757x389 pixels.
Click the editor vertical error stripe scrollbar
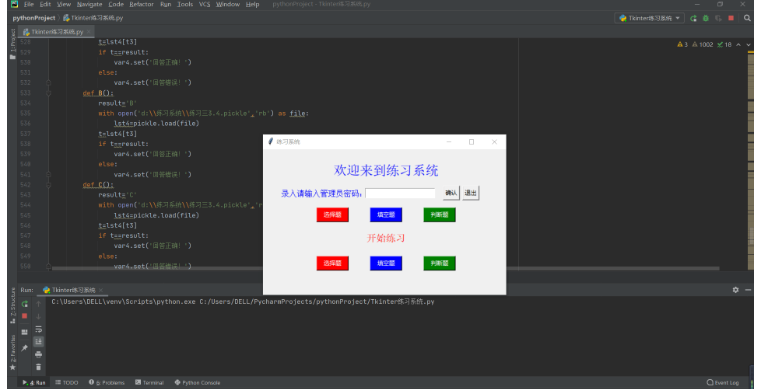[x=751, y=159]
